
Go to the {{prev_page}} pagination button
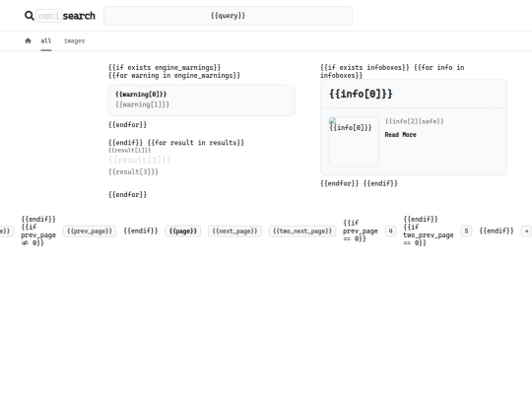point(90,232)
